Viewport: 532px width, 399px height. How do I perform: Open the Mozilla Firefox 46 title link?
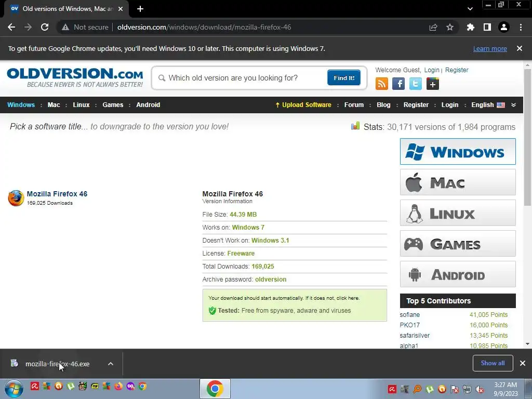click(57, 194)
